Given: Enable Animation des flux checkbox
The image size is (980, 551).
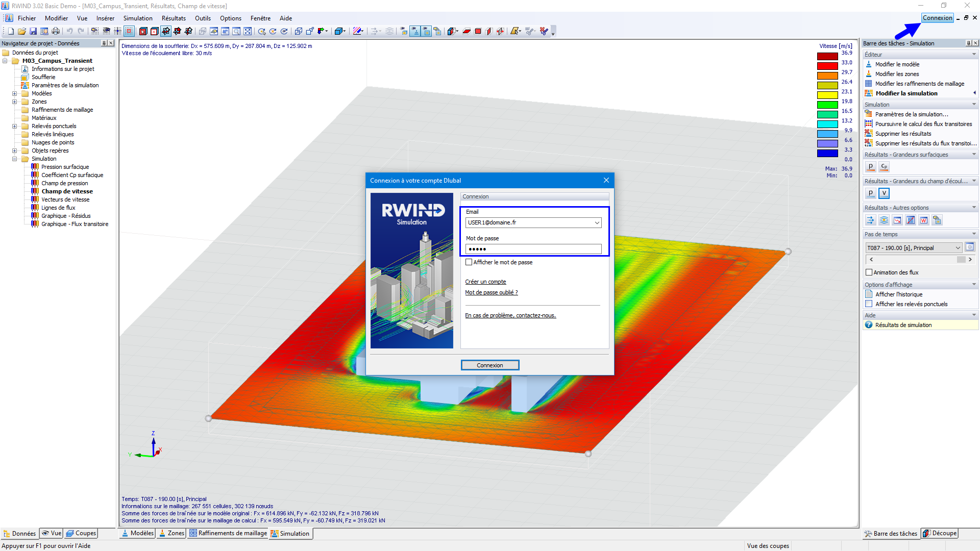Looking at the screenshot, I should pyautogui.click(x=869, y=272).
